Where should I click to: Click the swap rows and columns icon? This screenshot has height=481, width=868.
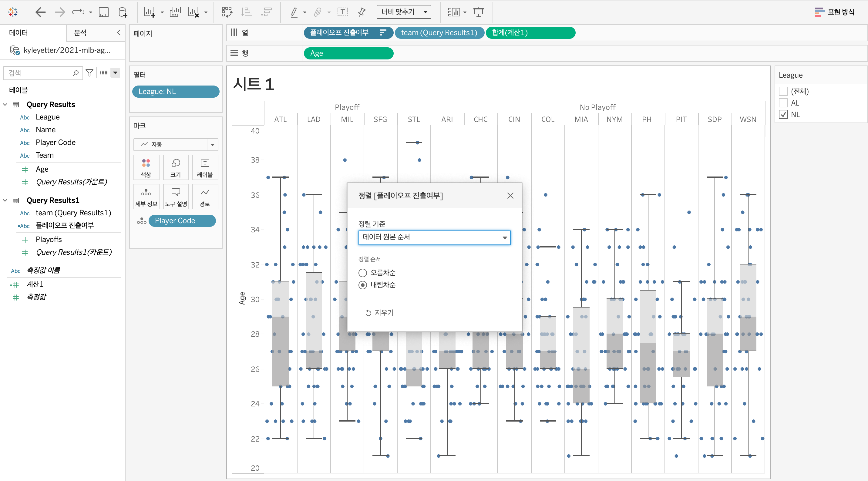227,12
